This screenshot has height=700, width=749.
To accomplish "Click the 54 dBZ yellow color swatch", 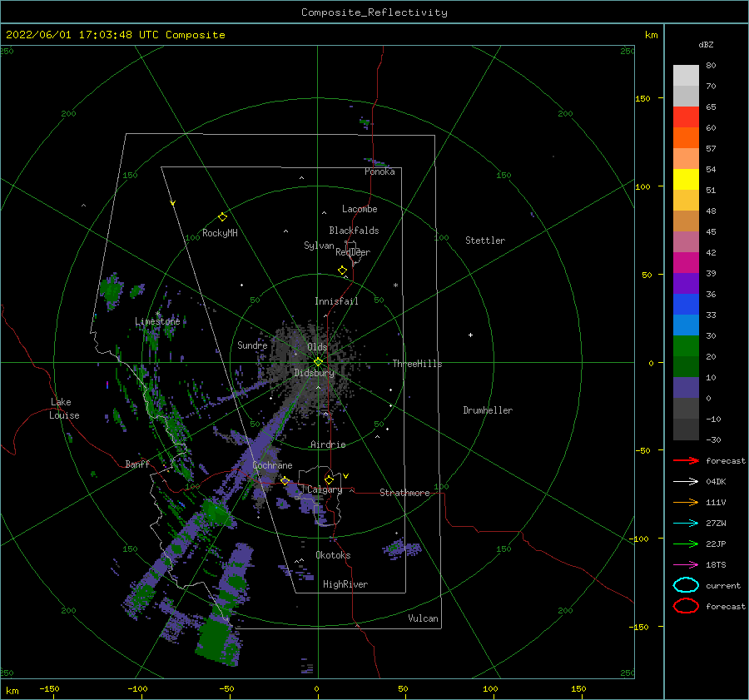I will coord(686,179).
